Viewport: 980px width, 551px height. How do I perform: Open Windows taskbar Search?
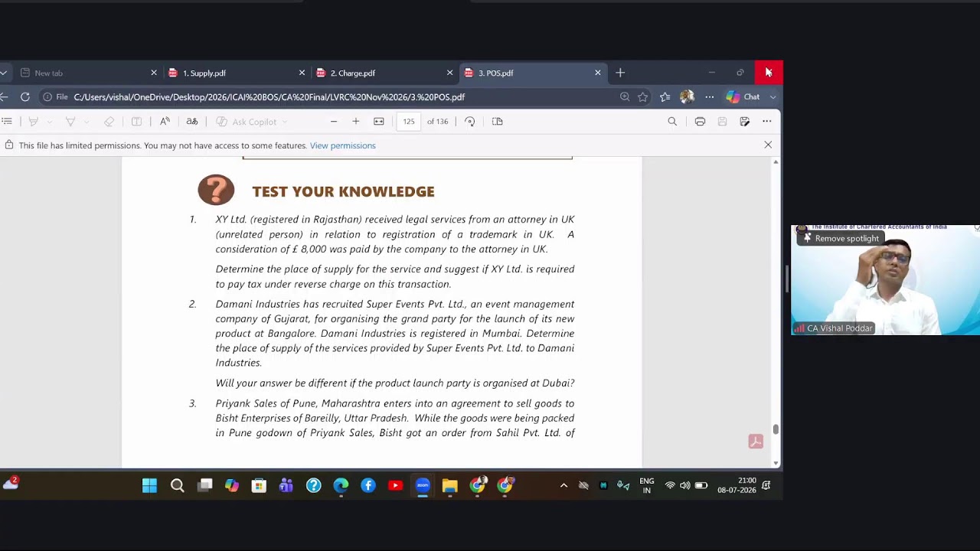(177, 485)
